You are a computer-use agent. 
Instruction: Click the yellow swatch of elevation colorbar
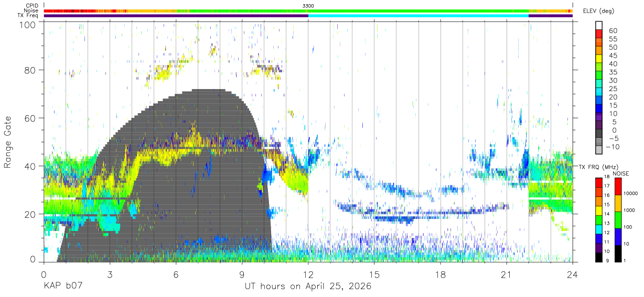click(x=599, y=59)
